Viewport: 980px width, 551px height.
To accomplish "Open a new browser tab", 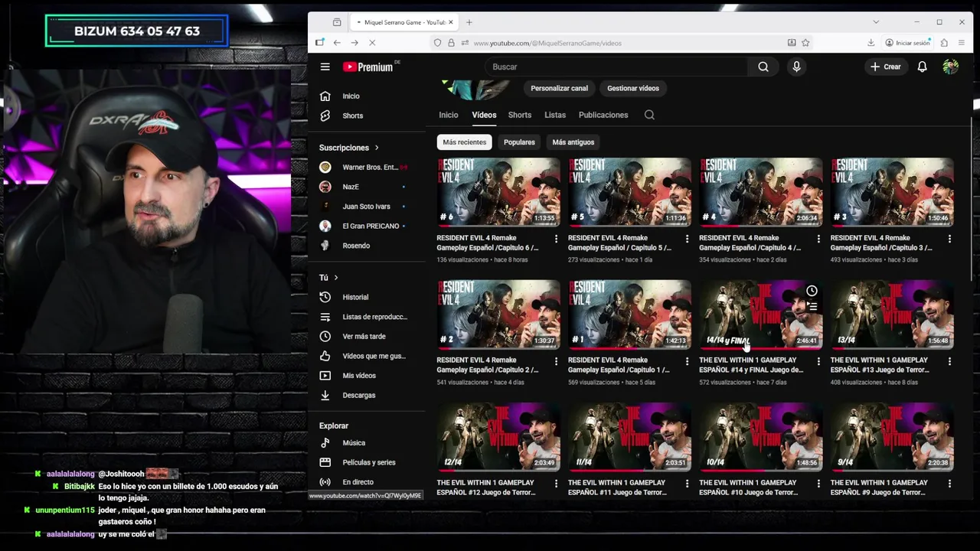I will coord(469,22).
